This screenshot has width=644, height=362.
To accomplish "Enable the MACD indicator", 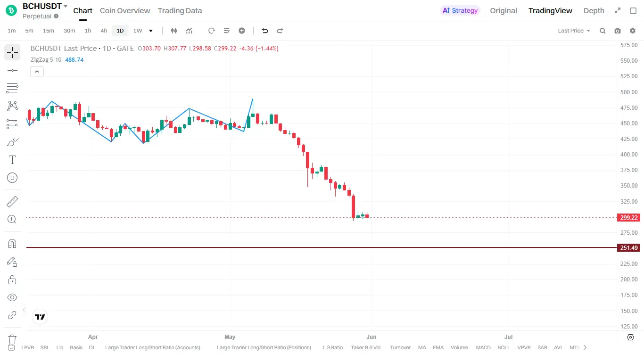I will pos(483,347).
